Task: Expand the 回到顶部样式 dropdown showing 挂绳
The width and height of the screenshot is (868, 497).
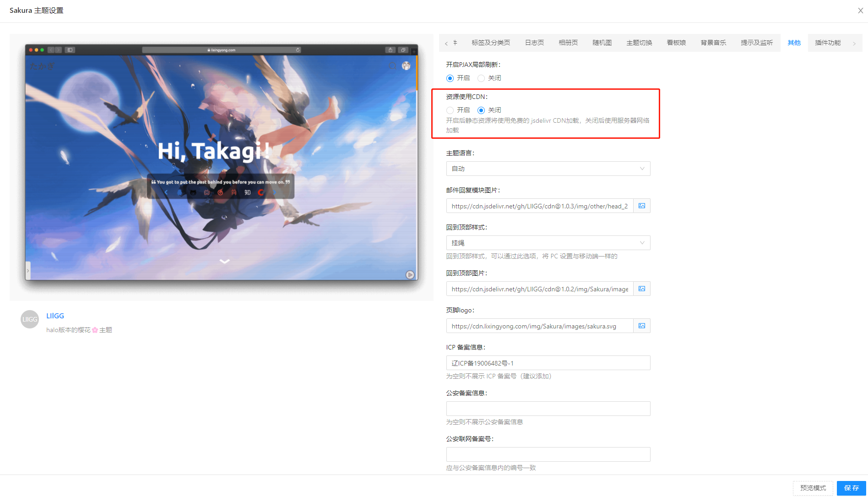Action: coord(548,243)
